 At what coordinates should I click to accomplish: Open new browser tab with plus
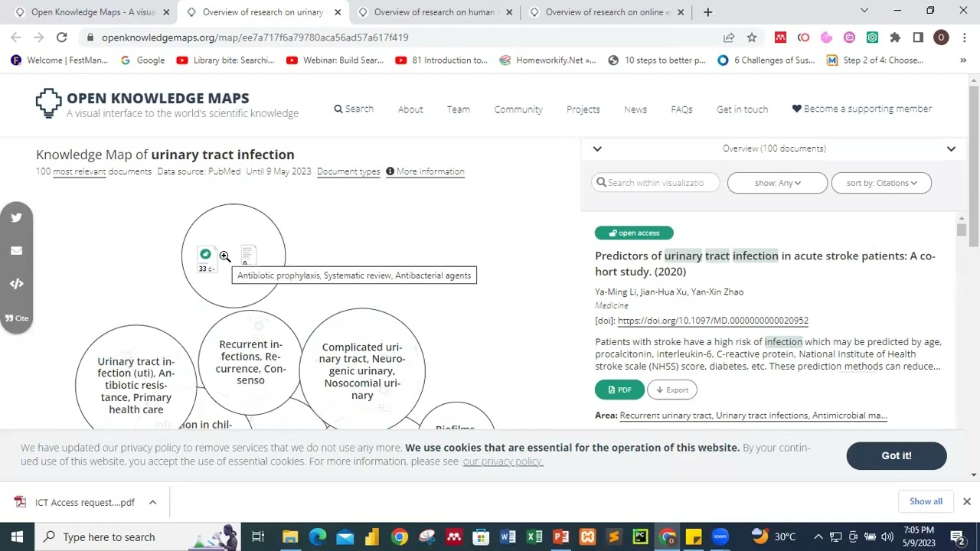707,11
